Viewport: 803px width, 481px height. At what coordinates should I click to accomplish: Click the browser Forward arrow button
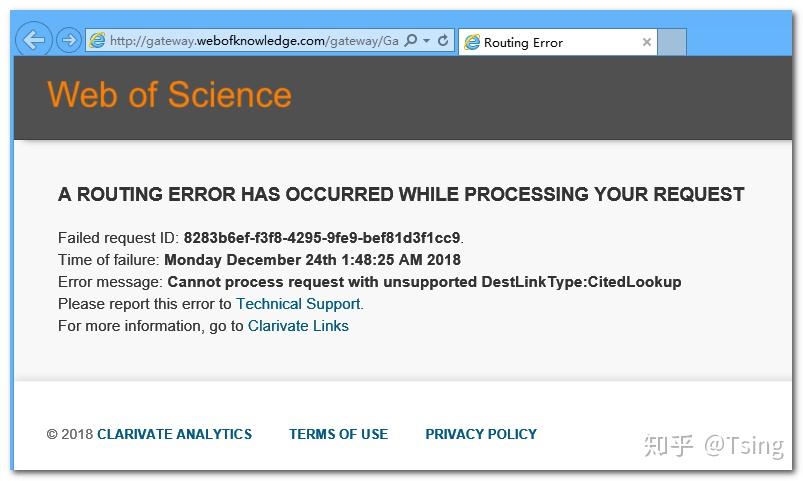coord(68,40)
